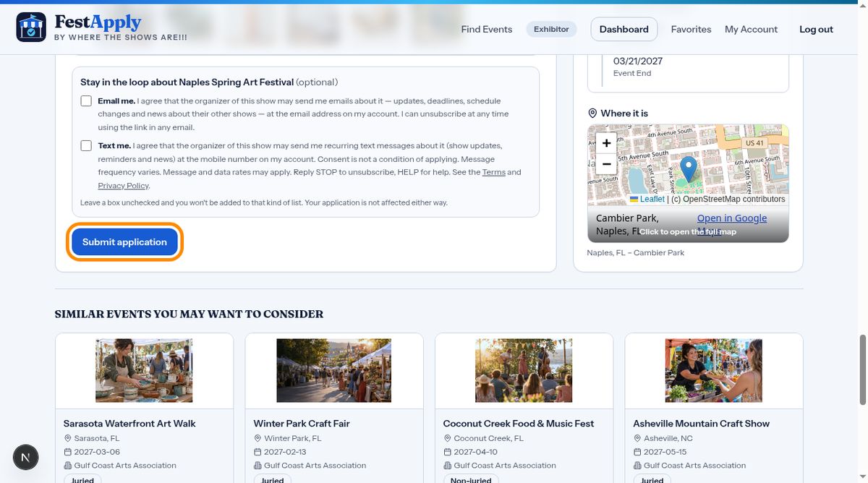Click the location pin icon beside Where it is
This screenshot has height=483, width=868.
[592, 114]
